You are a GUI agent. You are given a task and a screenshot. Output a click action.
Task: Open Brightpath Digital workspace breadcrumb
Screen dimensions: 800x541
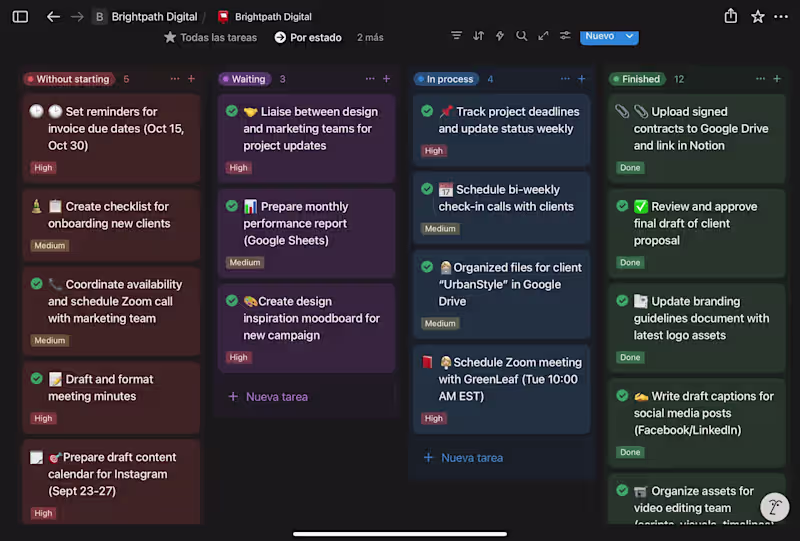(x=154, y=17)
